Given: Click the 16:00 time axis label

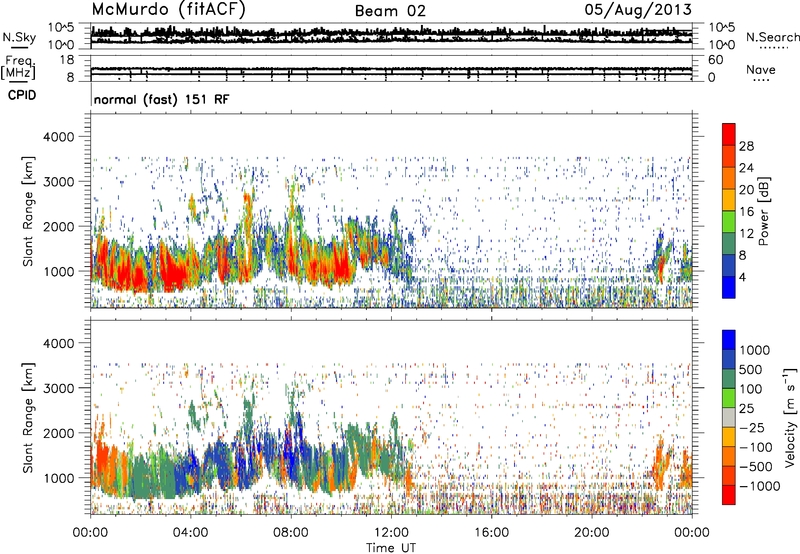Looking at the screenshot, I should (491, 533).
